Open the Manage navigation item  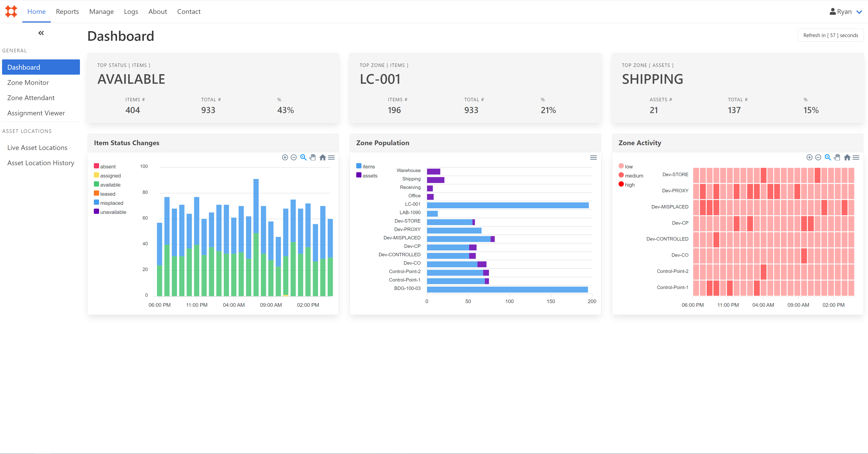coord(101,11)
